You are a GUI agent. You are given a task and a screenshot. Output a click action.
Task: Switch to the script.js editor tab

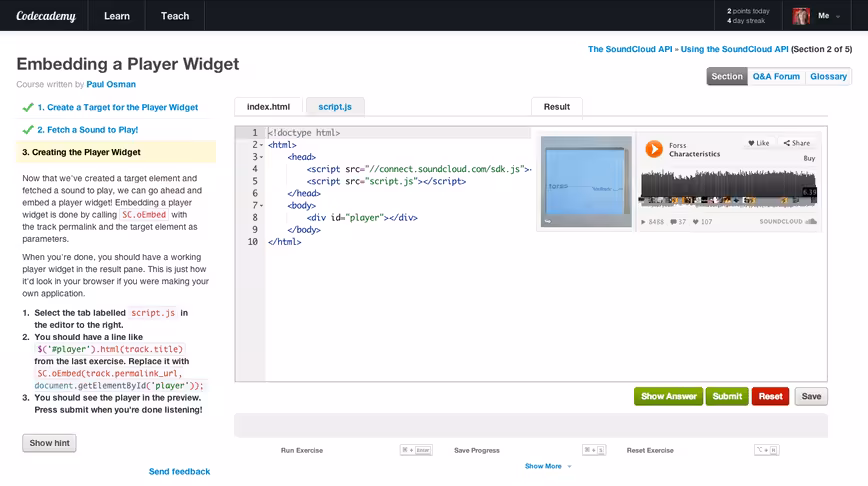[x=335, y=106]
